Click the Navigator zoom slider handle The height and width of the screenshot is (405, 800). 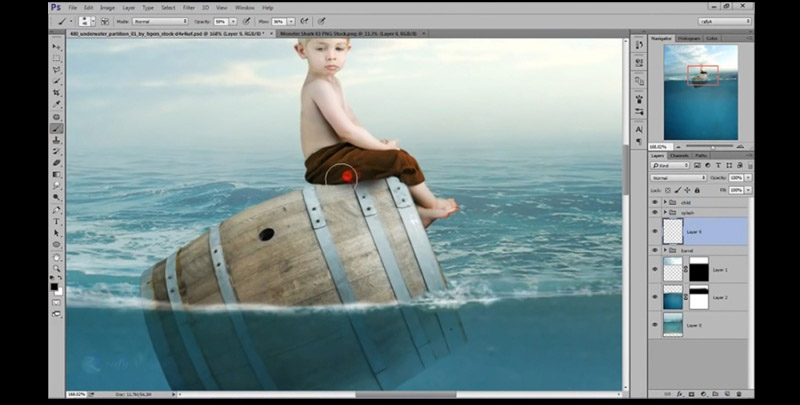coord(713,147)
